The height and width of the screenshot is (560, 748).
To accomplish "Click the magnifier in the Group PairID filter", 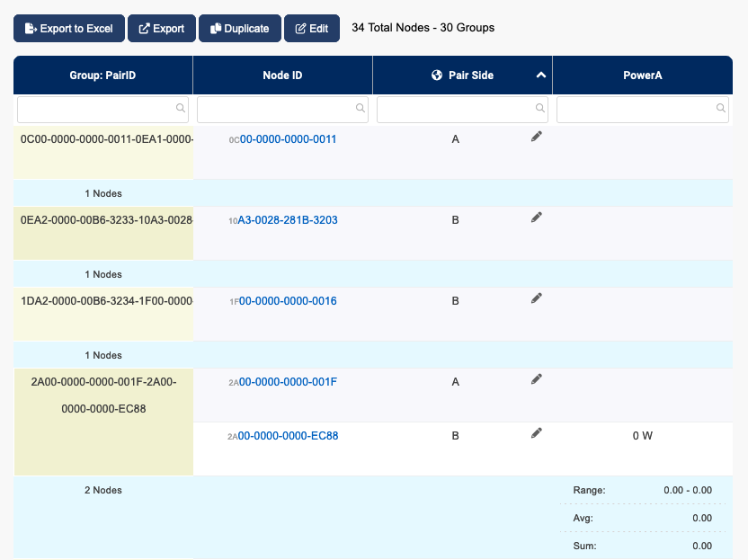I will [x=181, y=108].
